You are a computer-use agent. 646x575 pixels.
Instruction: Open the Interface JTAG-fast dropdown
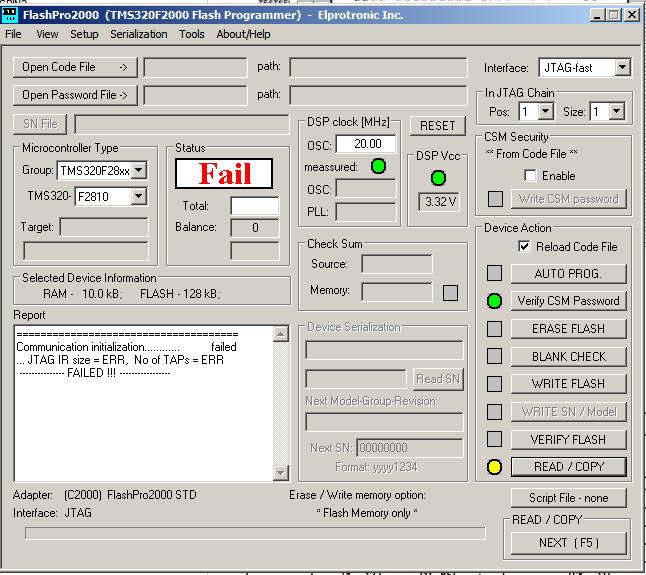pyautogui.click(x=623, y=67)
